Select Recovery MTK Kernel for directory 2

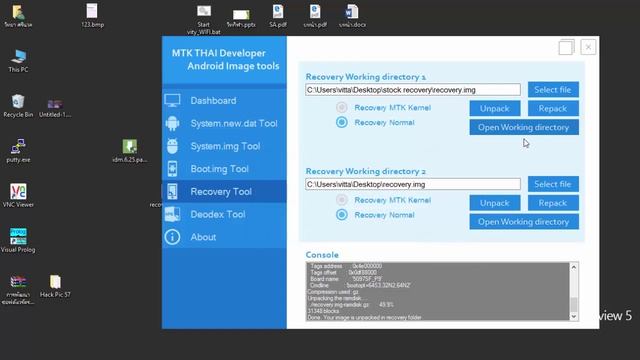click(342, 200)
